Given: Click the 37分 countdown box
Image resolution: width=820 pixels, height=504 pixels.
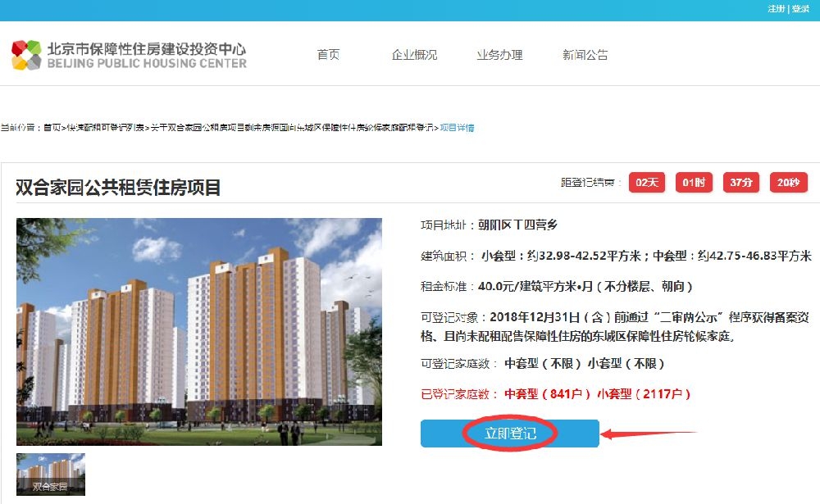Looking at the screenshot, I should pyautogui.click(x=741, y=183).
